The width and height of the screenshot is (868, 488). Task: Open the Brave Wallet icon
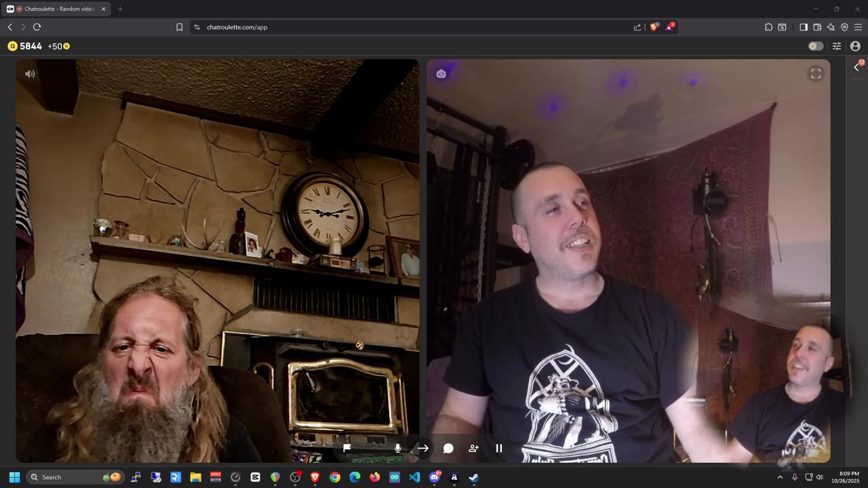(817, 27)
